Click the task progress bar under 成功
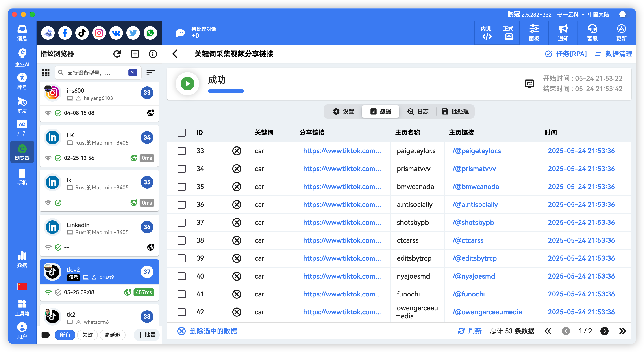 (x=226, y=91)
